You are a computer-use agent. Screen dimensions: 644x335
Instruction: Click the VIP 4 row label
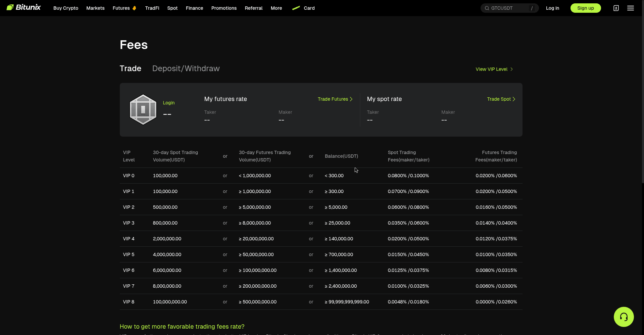[129, 239]
